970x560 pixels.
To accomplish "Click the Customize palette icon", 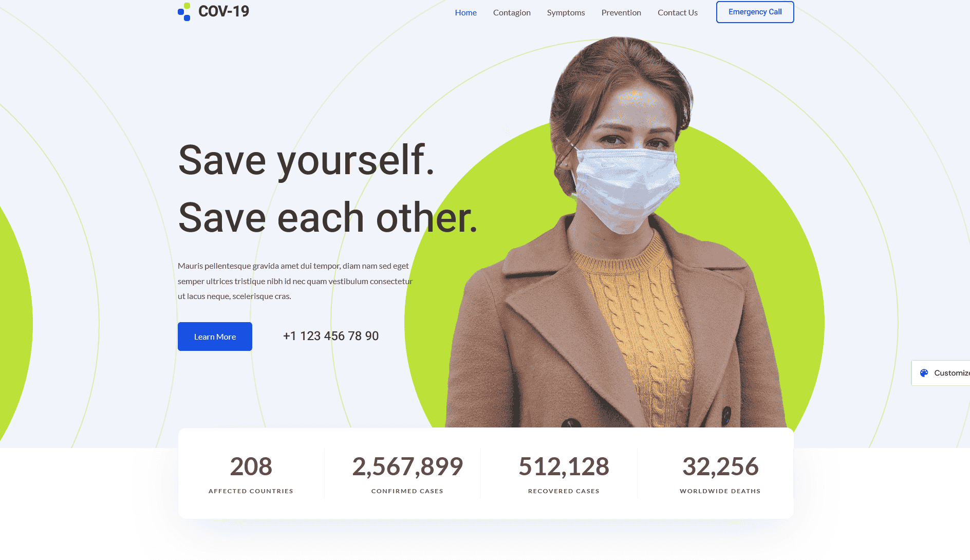I will 924,373.
